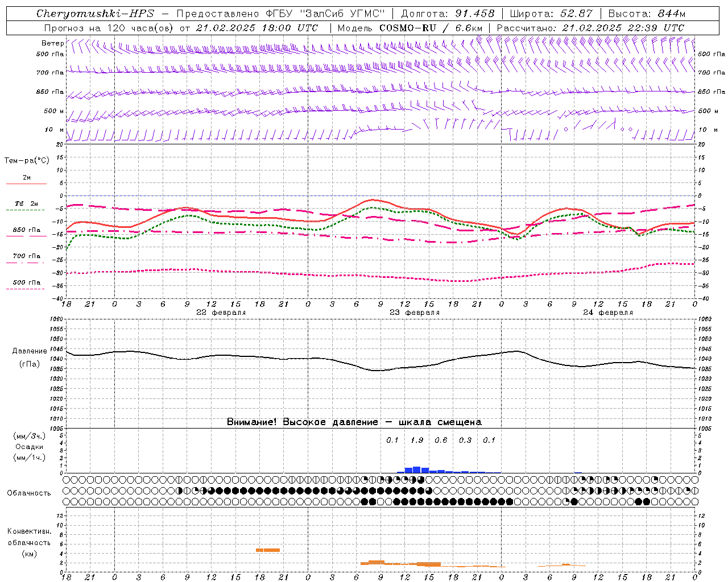Click the Модель COSMO-RU / 6.6км text
728x582 pixels.
pyautogui.click(x=409, y=27)
